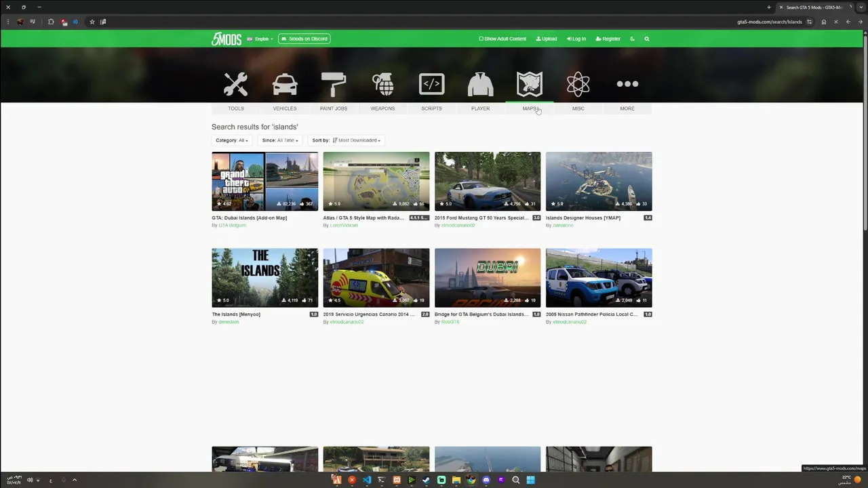Screen dimensions: 868x488
Task: Open the Scripts code icon
Action: pyautogui.click(x=431, y=84)
